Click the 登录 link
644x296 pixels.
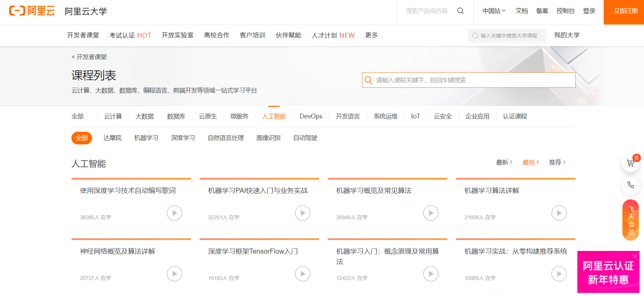coord(589,11)
